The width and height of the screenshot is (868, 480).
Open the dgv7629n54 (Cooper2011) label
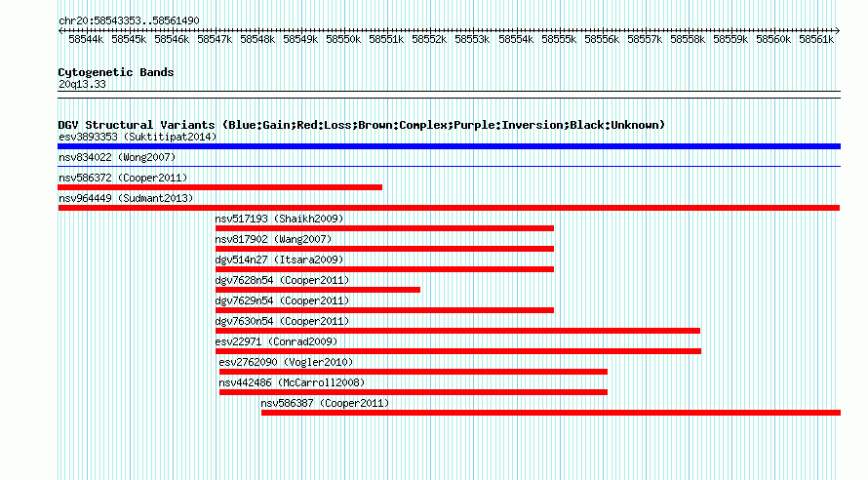click(282, 300)
